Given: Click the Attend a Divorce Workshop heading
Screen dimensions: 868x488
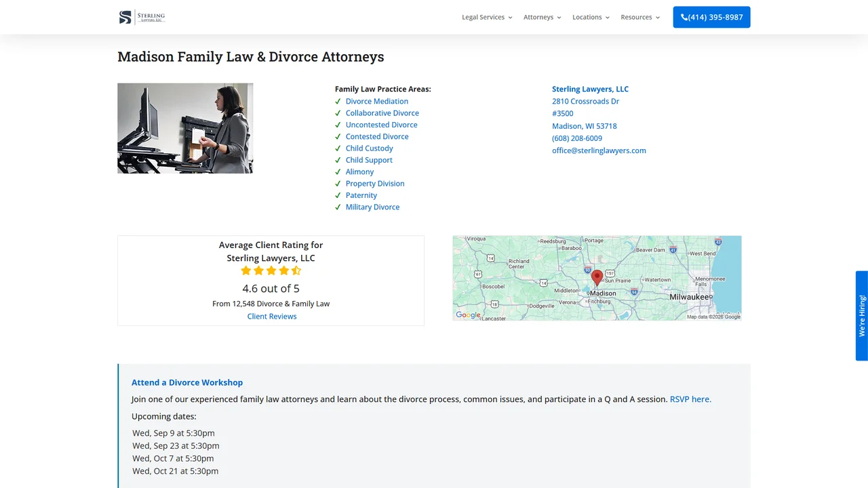Looking at the screenshot, I should (x=187, y=382).
